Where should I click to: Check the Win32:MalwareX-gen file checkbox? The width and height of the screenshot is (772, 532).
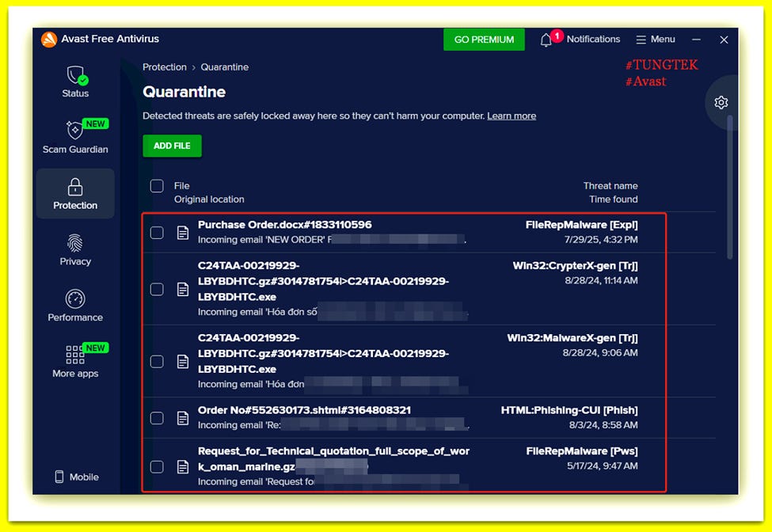pos(157,361)
